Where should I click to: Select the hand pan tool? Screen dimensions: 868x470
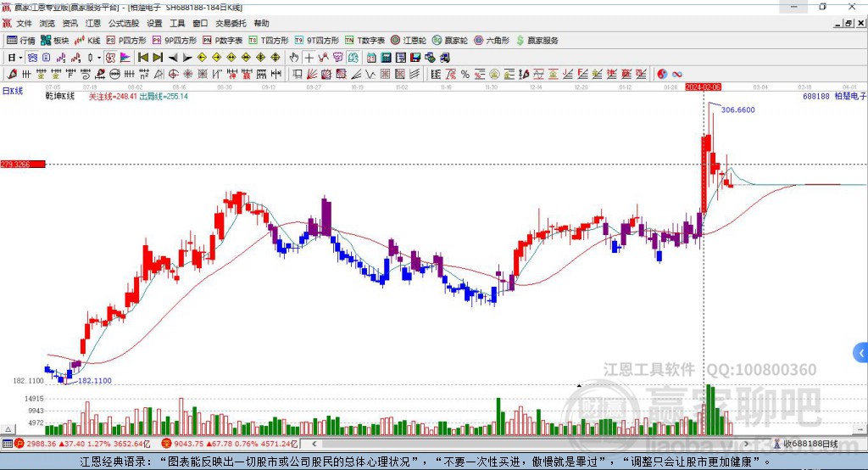[x=294, y=58]
